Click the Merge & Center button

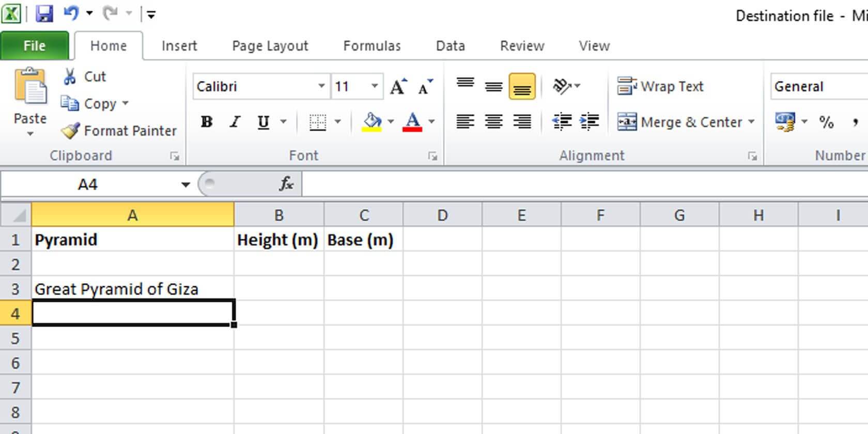pyautogui.click(x=680, y=122)
